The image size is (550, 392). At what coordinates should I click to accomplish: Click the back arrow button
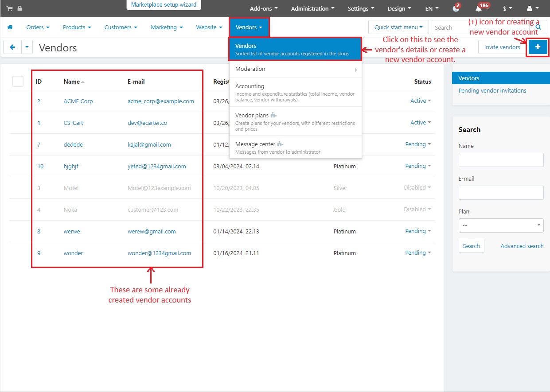tap(12, 47)
